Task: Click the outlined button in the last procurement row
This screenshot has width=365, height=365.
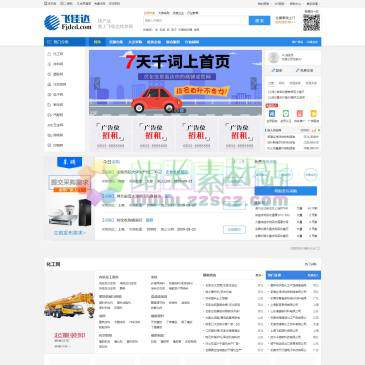Action: (234, 229)
